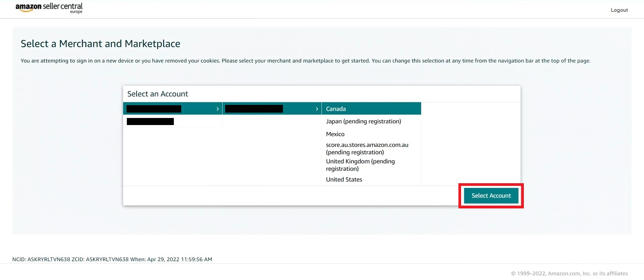Click the new device sign-in instruction paragraph
Screen dimensions: 644x280
tap(305, 61)
